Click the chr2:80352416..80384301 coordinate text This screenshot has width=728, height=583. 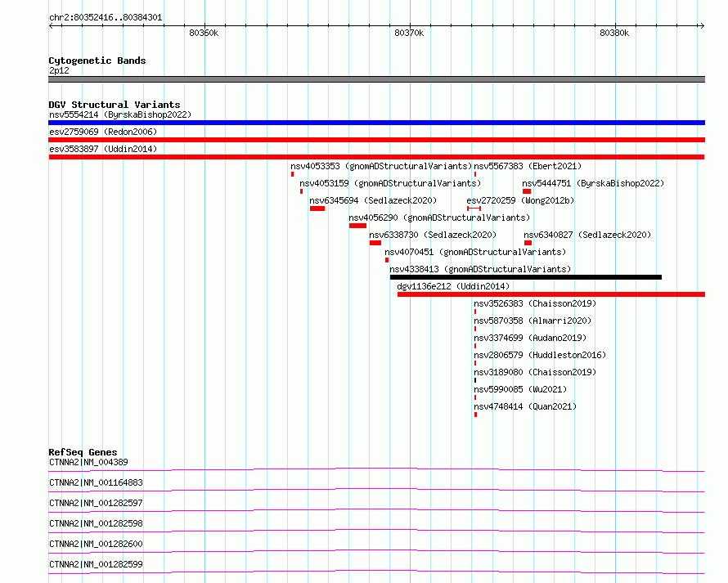106,18
